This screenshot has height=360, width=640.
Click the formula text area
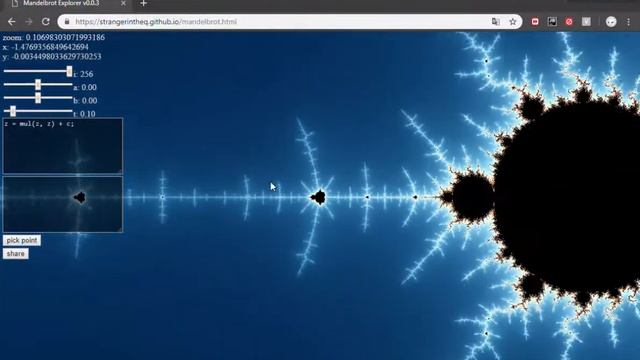click(63, 146)
